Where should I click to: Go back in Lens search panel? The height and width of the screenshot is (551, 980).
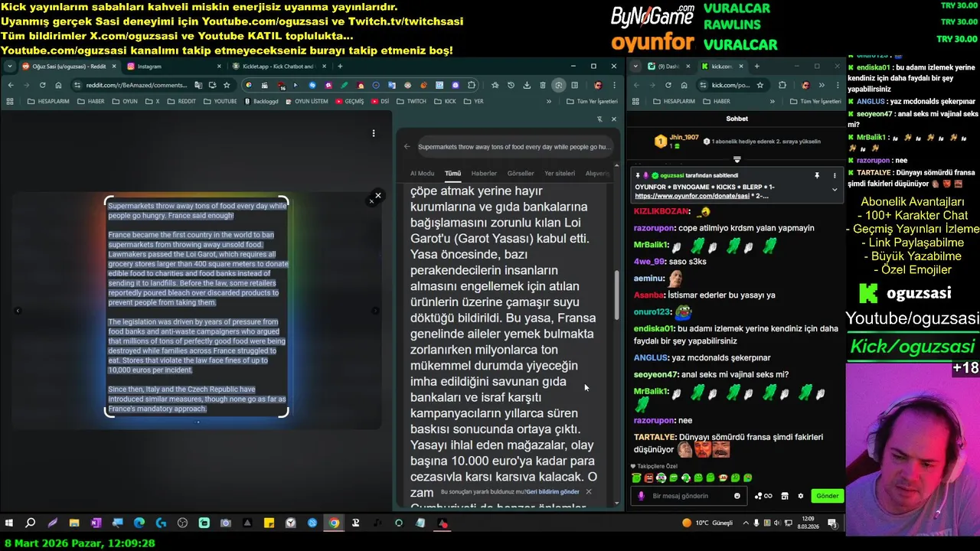coord(407,146)
